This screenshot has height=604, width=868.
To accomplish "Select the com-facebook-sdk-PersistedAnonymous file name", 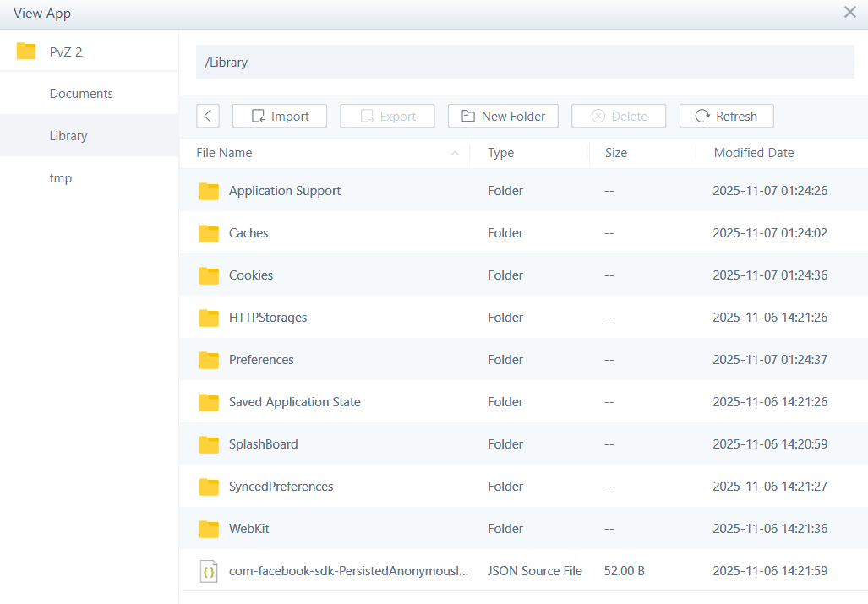I will point(349,571).
